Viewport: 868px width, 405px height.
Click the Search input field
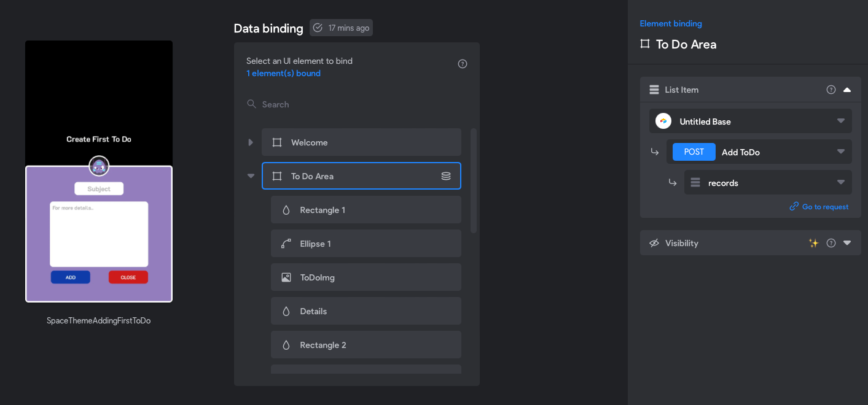[356, 104]
